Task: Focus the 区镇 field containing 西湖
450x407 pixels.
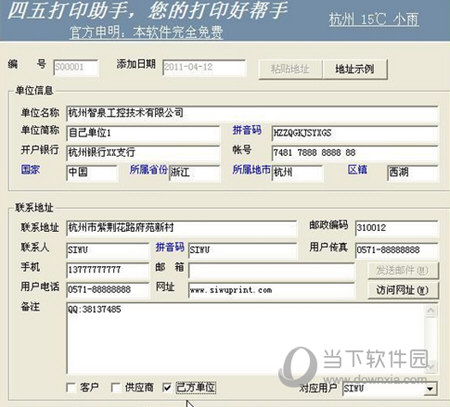Action: click(413, 173)
